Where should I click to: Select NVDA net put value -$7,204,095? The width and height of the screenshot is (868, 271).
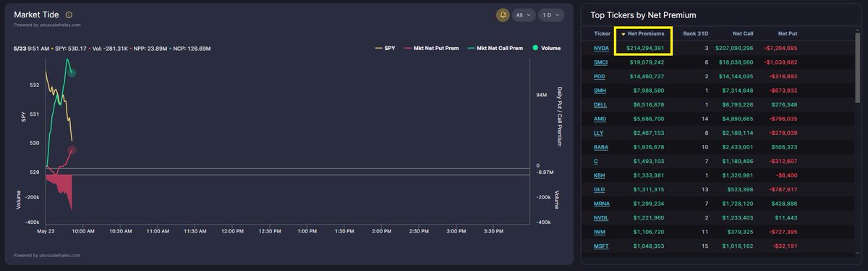(782, 48)
